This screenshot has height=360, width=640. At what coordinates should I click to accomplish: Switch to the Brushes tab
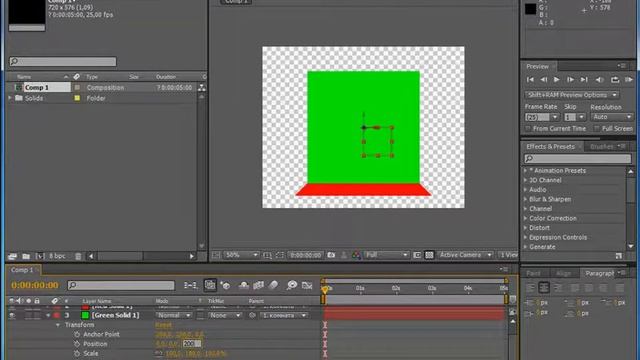pos(602,147)
